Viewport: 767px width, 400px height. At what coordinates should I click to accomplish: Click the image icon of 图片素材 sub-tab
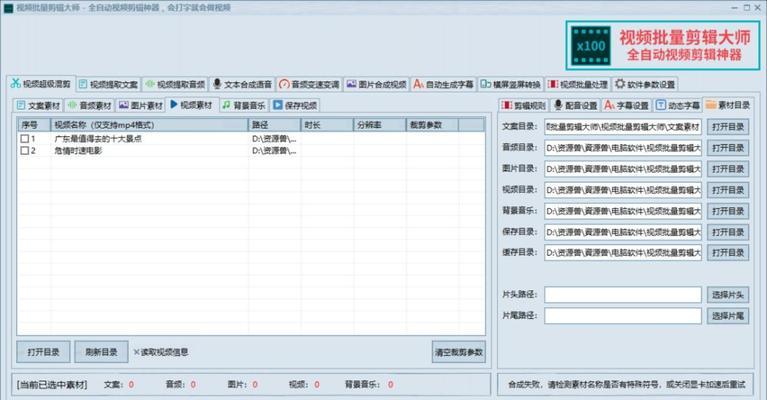(x=124, y=105)
